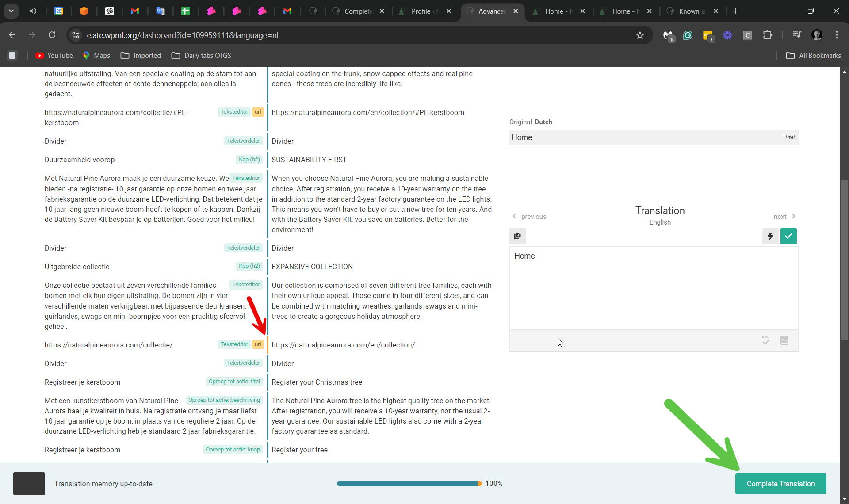Click the spell check ABC icon
The width and height of the screenshot is (849, 504).
pos(766,340)
